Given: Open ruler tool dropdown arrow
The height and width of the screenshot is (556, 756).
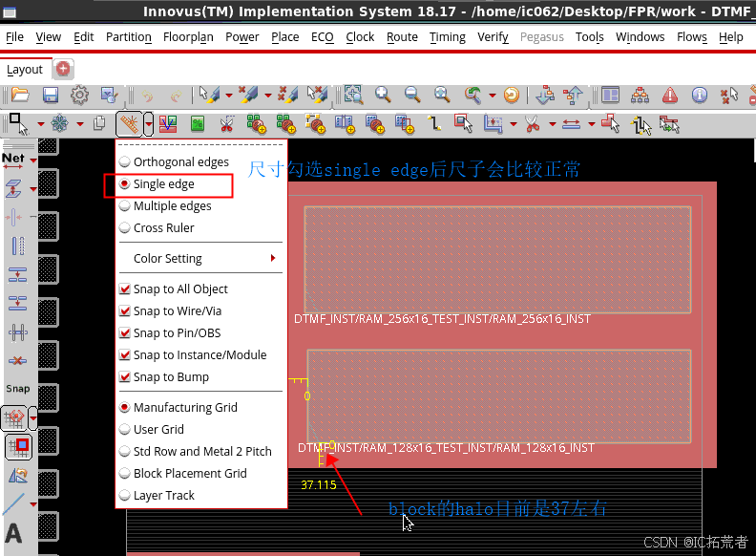Looking at the screenshot, I should click(x=149, y=124).
